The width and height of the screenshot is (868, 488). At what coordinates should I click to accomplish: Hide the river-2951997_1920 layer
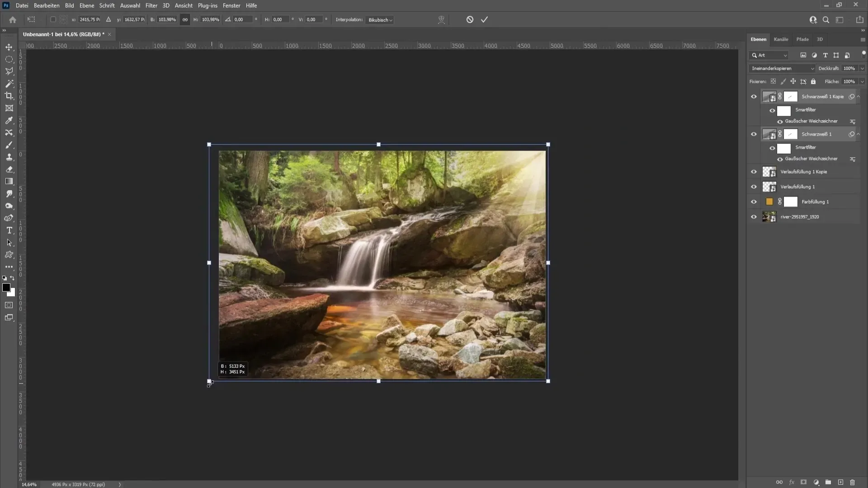click(754, 217)
